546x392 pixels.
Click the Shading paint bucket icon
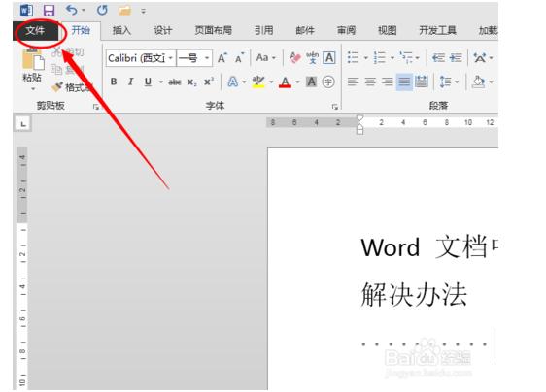[x=478, y=82]
